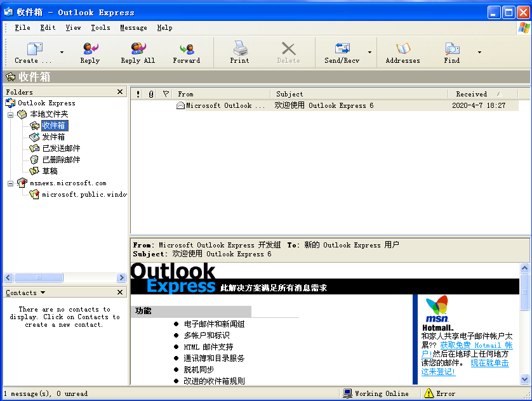Image resolution: width=532 pixels, height=401 pixels.
Task: Click the Send/Recv toolbar icon
Action: coord(342,48)
